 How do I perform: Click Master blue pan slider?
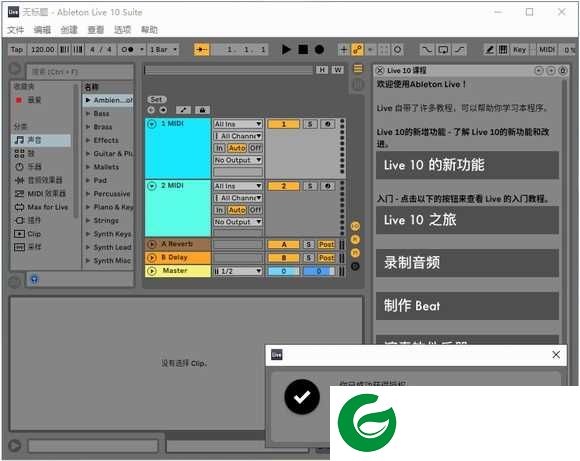(319, 271)
